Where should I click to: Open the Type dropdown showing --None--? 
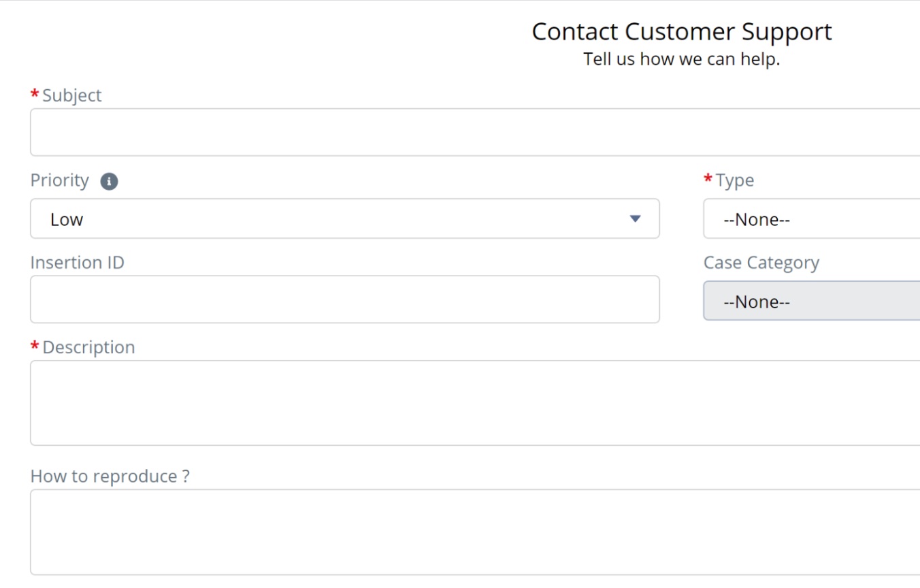pos(810,219)
